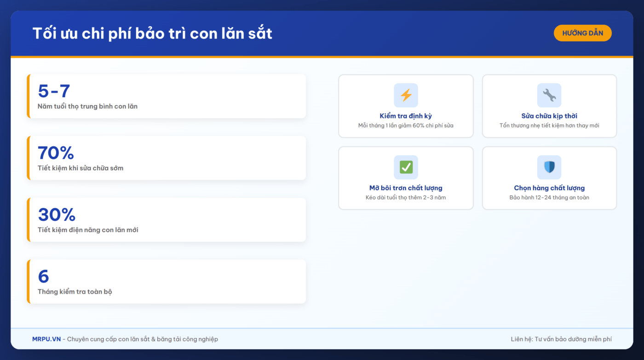
Task: Click the wrench repair icon
Action: [549, 95]
